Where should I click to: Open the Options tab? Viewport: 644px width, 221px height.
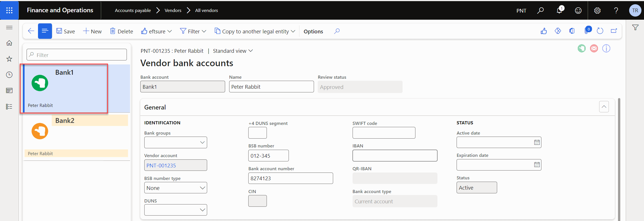[x=313, y=31]
